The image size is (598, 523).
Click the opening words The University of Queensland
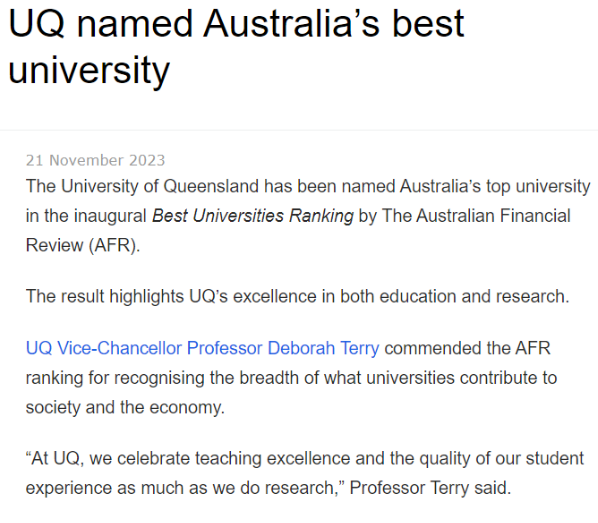click(142, 187)
